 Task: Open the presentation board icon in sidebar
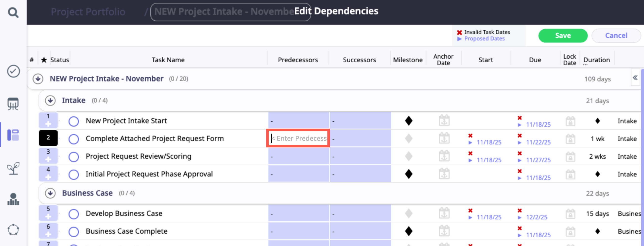tap(13, 104)
